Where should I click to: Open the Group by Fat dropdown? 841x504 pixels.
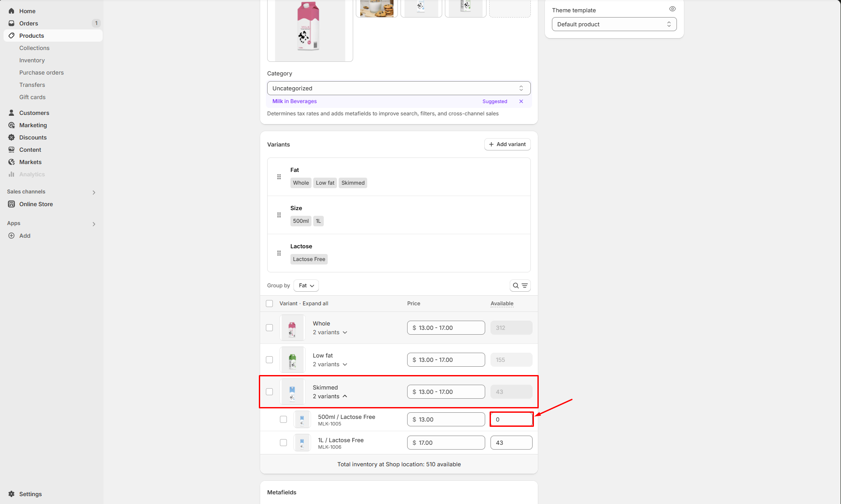coord(306,286)
